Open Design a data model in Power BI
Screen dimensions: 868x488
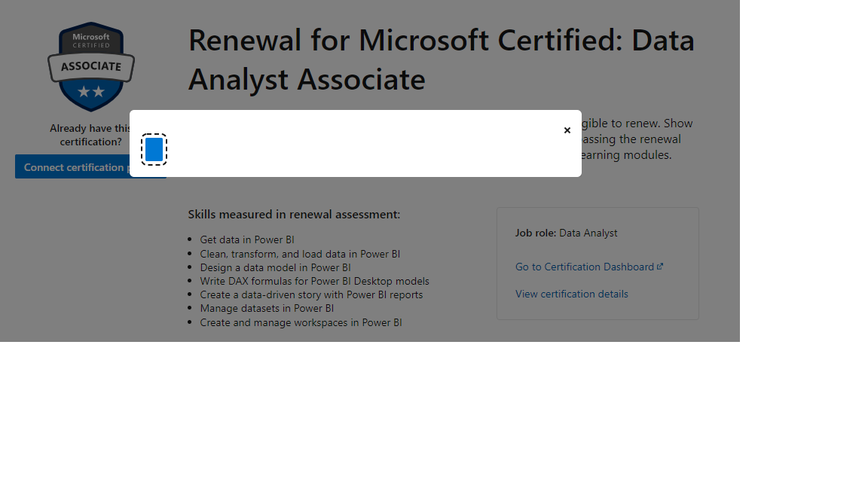pyautogui.click(x=275, y=267)
